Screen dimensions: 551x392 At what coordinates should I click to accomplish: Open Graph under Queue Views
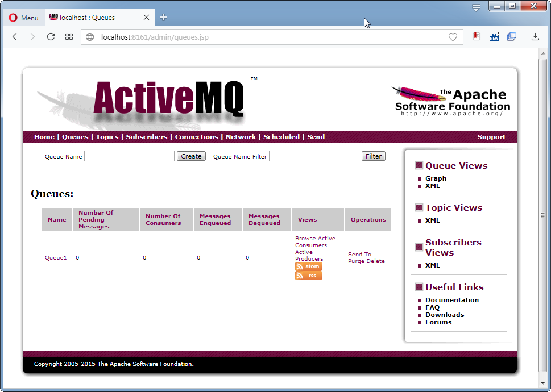click(436, 178)
